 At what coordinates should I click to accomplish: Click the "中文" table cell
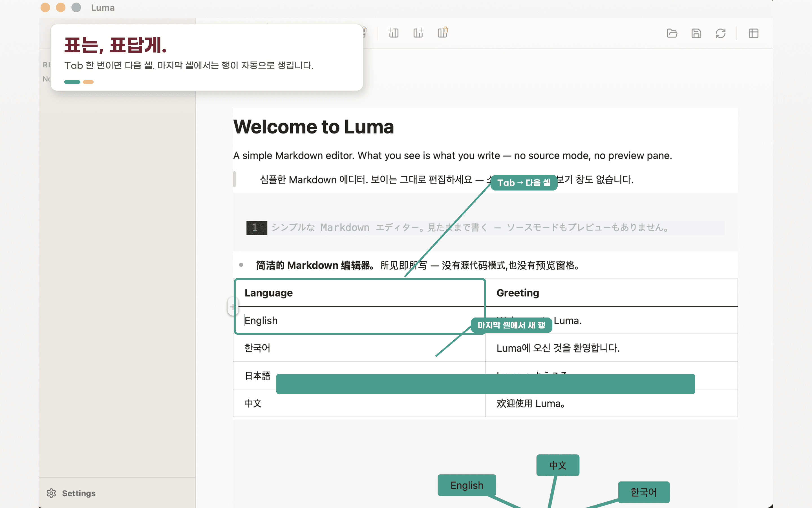point(359,403)
